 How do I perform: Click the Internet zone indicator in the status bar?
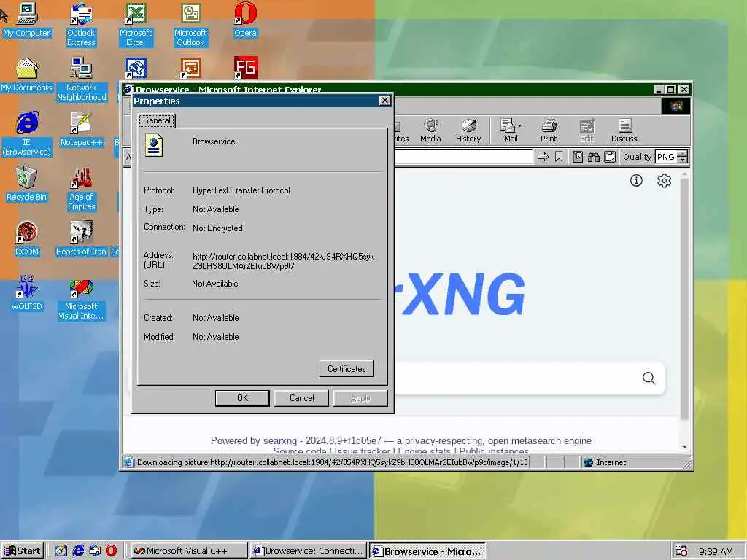point(605,462)
